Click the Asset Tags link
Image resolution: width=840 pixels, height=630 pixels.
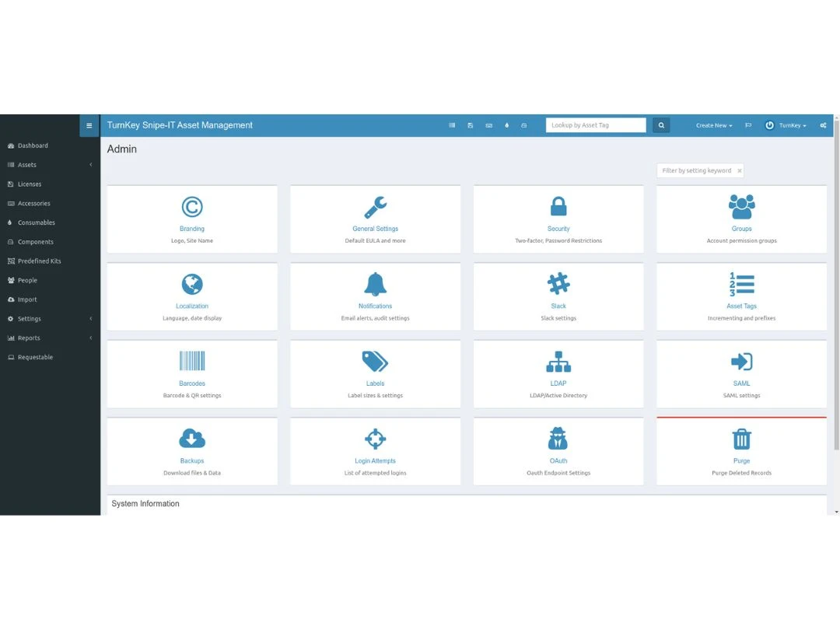[x=741, y=306]
